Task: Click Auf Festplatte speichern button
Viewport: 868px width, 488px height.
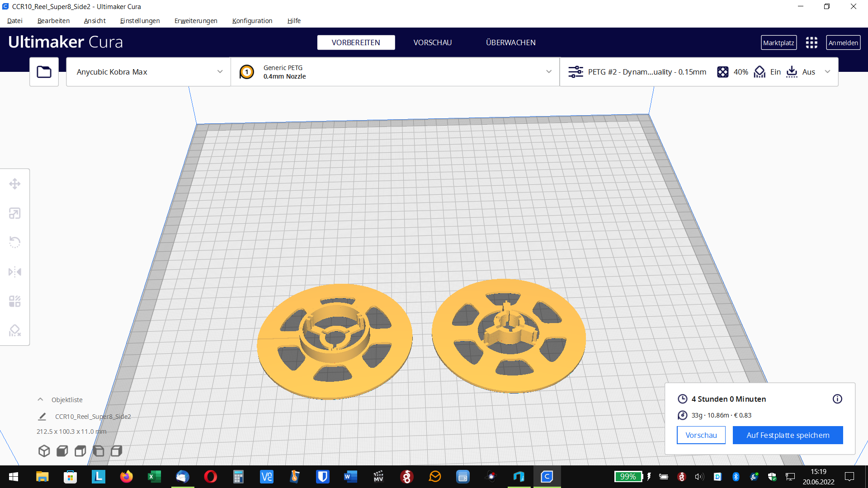Action: [x=788, y=435]
